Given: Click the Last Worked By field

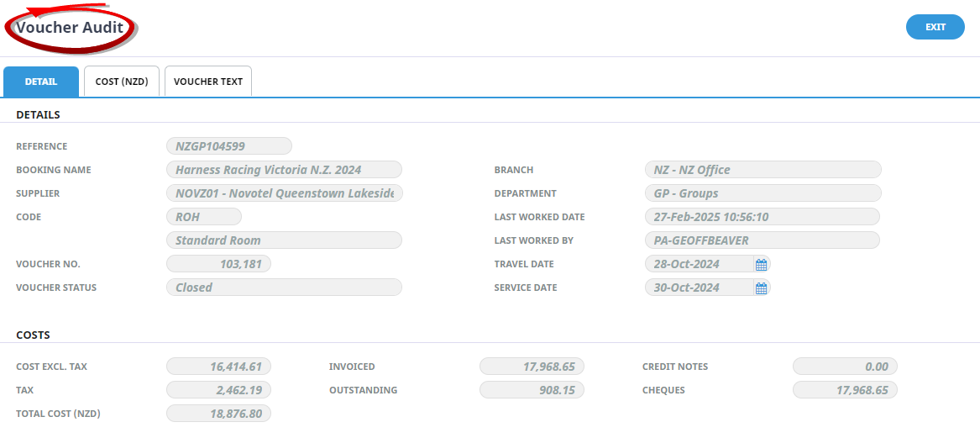Looking at the screenshot, I should click(x=763, y=240).
